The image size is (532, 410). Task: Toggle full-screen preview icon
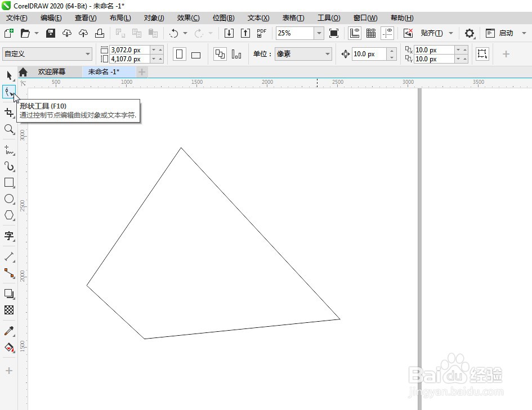click(x=334, y=33)
